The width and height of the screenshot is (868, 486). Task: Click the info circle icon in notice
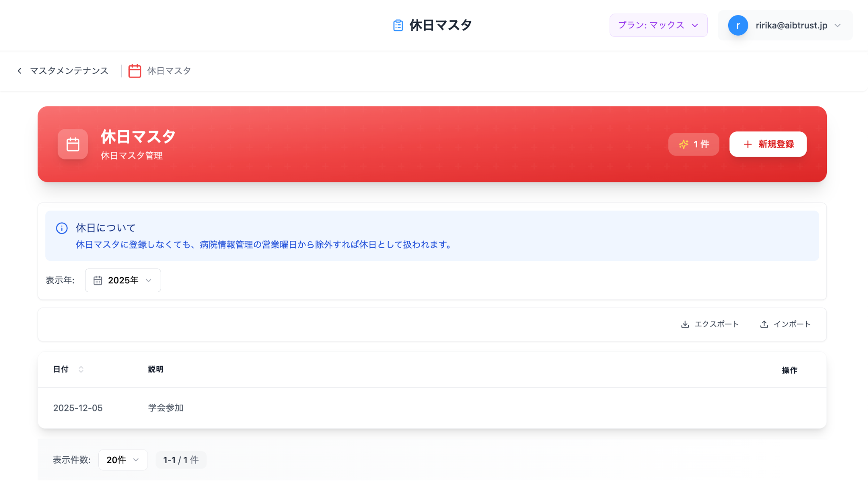tap(62, 228)
